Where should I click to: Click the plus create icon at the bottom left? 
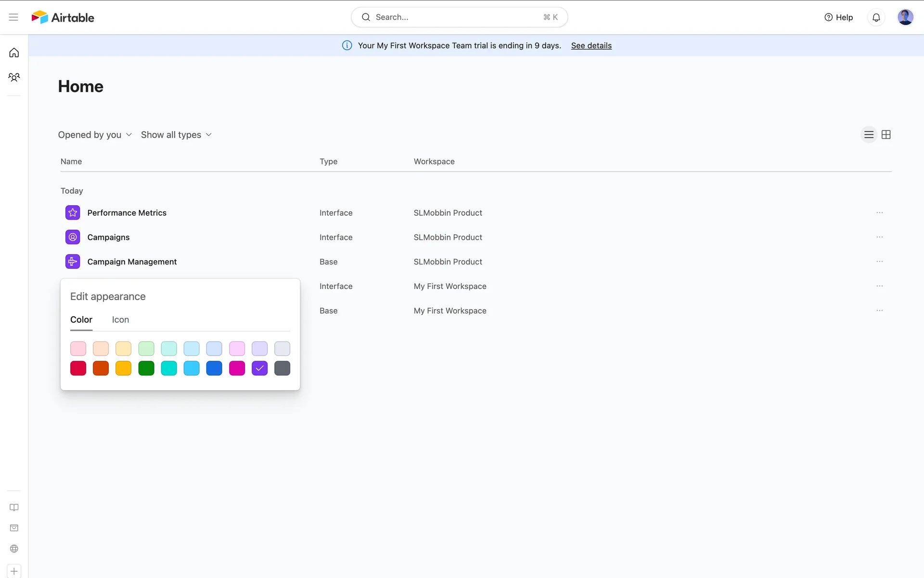point(14,571)
